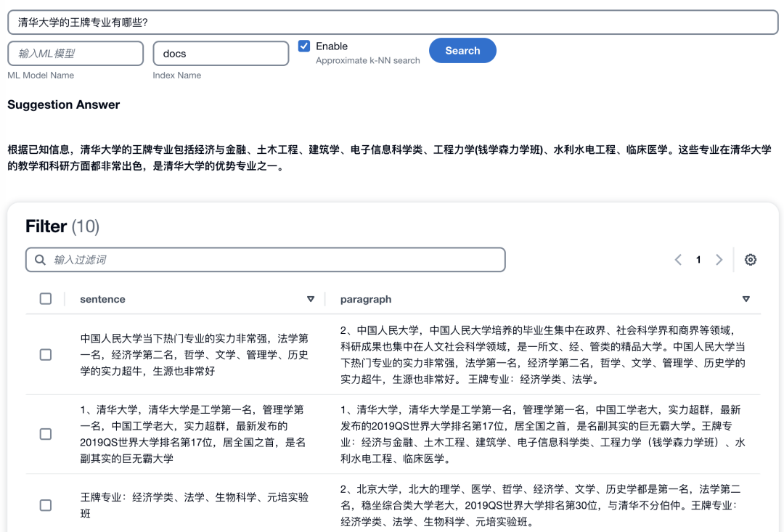Image resolution: width=784 pixels, height=532 pixels.
Task: Click paragraph cell starting 2、中国人民大学
Action: tap(543, 354)
